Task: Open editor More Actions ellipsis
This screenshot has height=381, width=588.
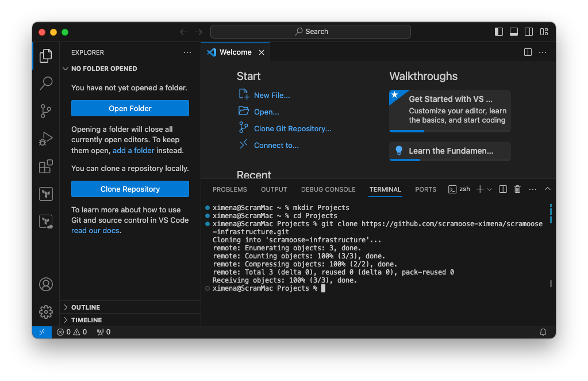Action: 542,52
